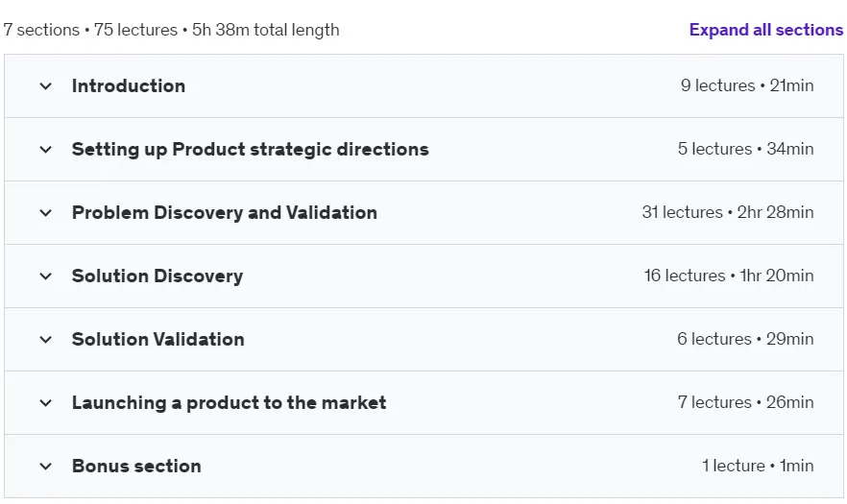Open Setting up Product strategic directions title

pyautogui.click(x=250, y=149)
